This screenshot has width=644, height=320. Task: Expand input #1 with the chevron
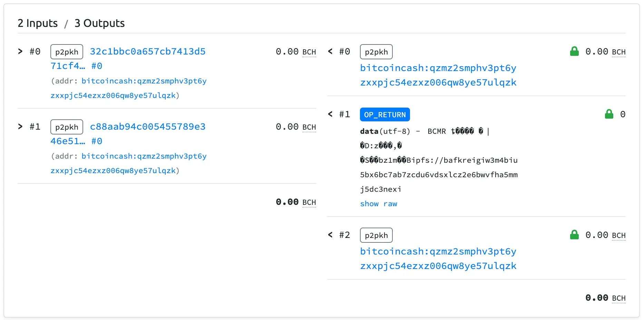point(20,127)
